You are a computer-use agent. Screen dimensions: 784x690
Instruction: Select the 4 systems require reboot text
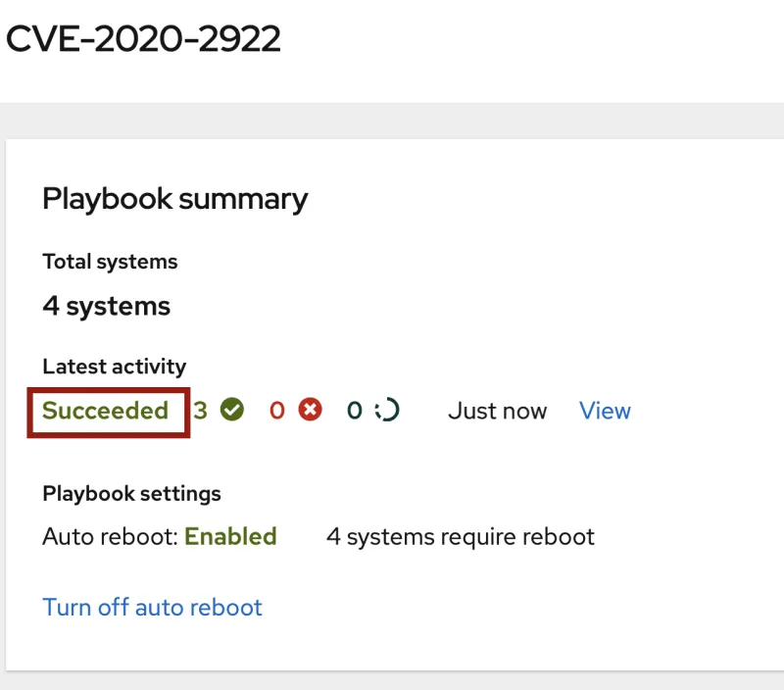coord(461,536)
